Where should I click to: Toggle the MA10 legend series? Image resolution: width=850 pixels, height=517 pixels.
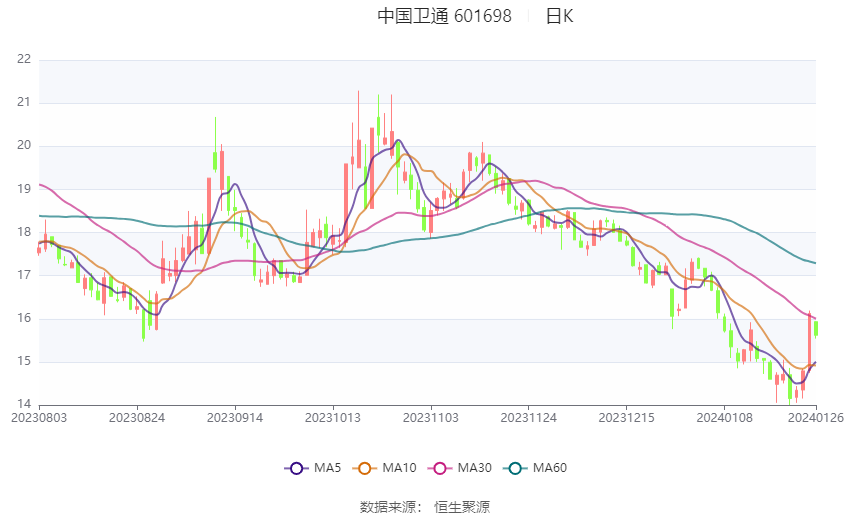[384, 468]
